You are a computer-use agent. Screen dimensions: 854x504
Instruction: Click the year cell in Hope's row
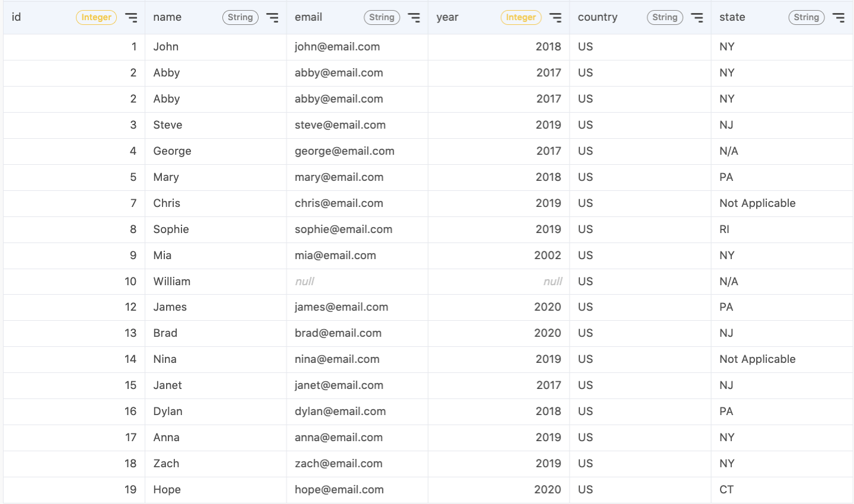(499, 490)
